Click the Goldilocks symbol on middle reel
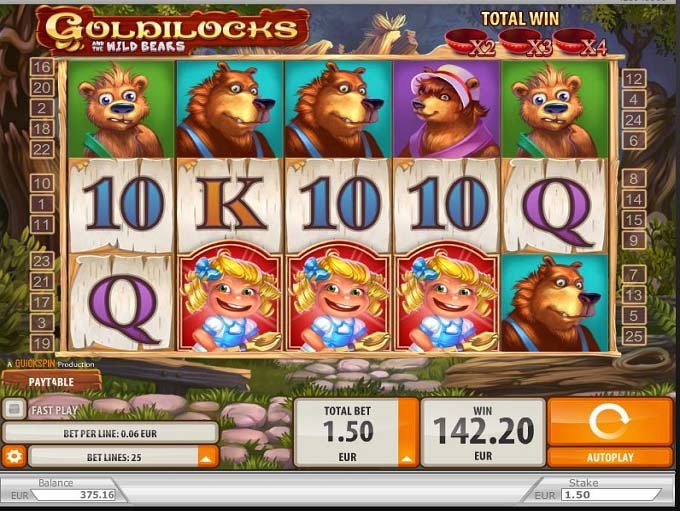Screen dimensions: 680x511 tap(338, 297)
